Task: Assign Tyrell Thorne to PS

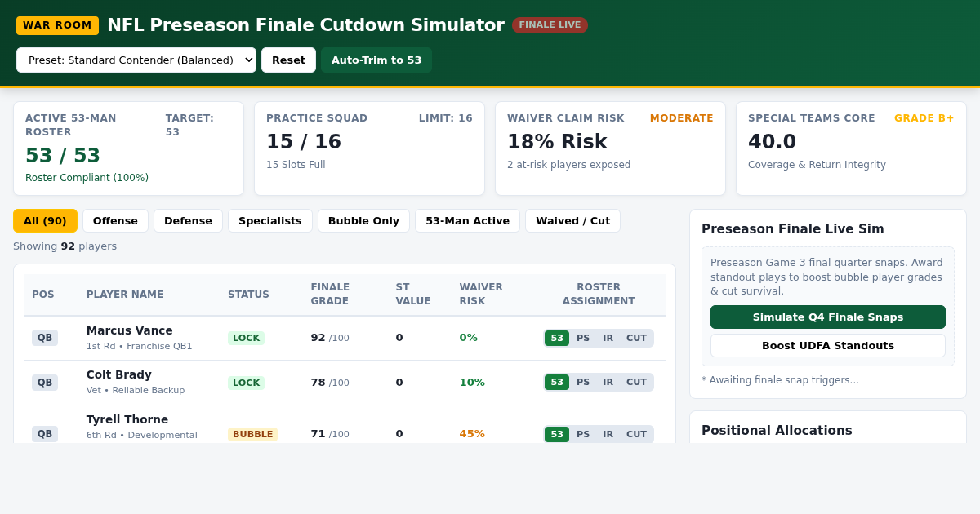Action: pos(583,434)
